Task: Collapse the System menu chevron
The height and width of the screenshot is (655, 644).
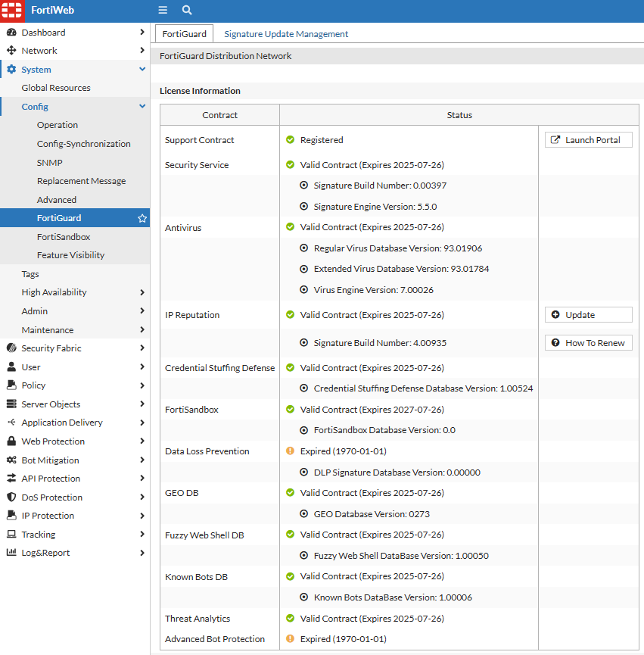Action: (x=142, y=69)
